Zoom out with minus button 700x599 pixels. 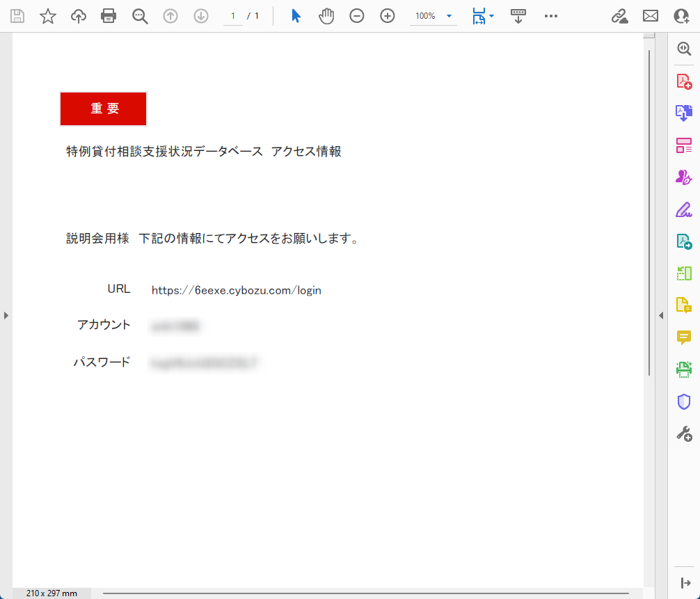tap(357, 16)
